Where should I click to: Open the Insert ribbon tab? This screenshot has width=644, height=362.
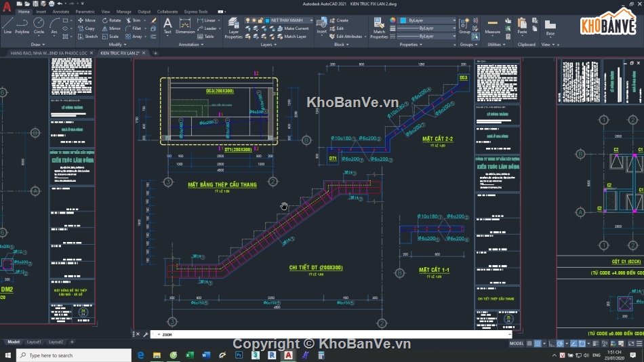point(41,12)
